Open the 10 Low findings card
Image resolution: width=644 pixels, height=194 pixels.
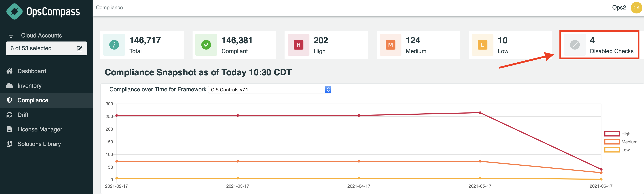coord(510,45)
